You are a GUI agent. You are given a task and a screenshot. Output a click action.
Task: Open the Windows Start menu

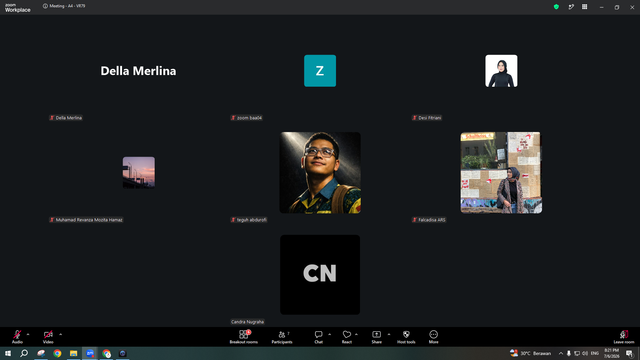point(8,353)
